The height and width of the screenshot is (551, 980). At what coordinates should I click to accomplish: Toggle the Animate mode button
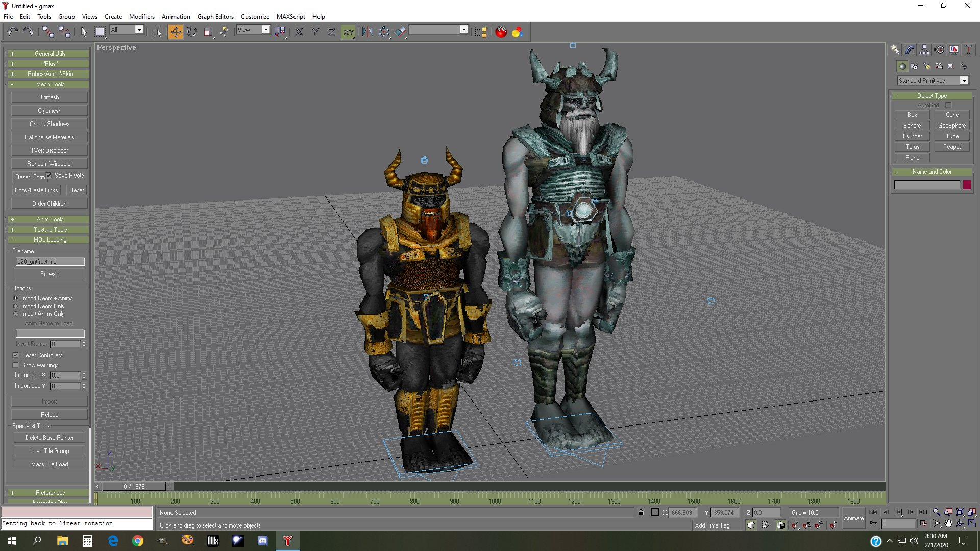tap(853, 518)
